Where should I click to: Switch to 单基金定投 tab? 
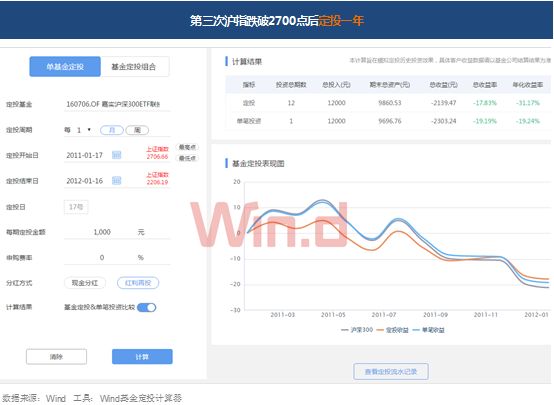65,66
